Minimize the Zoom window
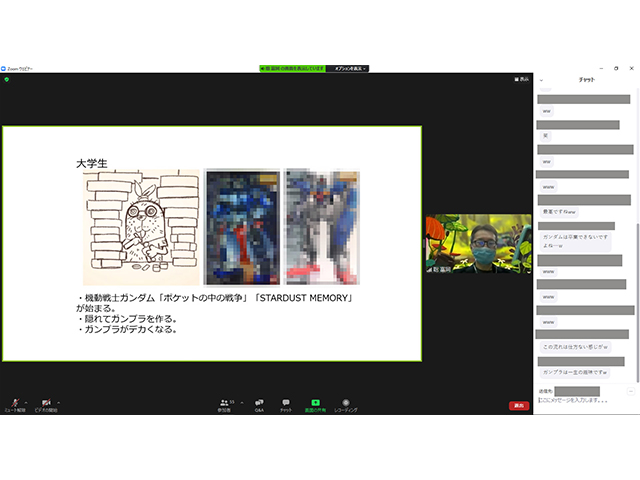This screenshot has height=480, width=640. [x=601, y=69]
